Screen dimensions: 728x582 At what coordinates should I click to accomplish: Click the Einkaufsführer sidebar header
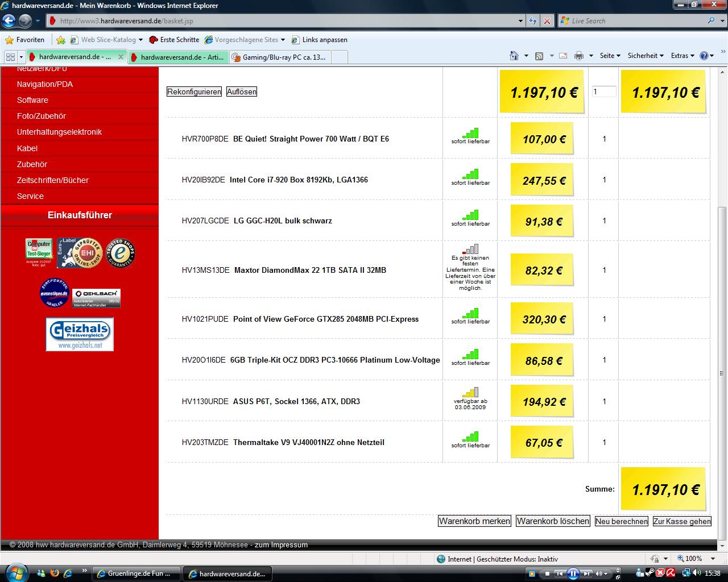pyautogui.click(x=80, y=215)
